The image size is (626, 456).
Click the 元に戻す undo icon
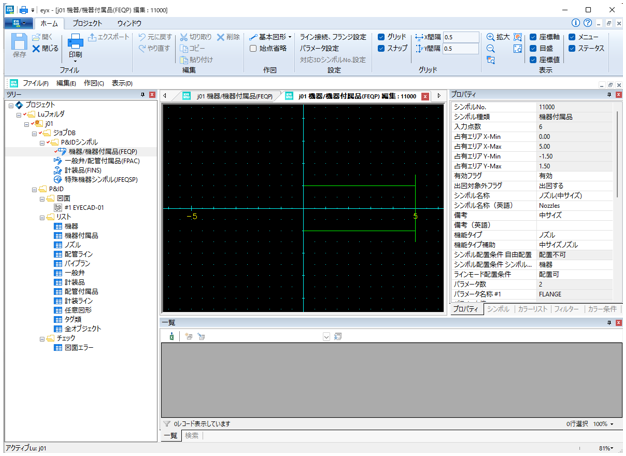pos(142,37)
